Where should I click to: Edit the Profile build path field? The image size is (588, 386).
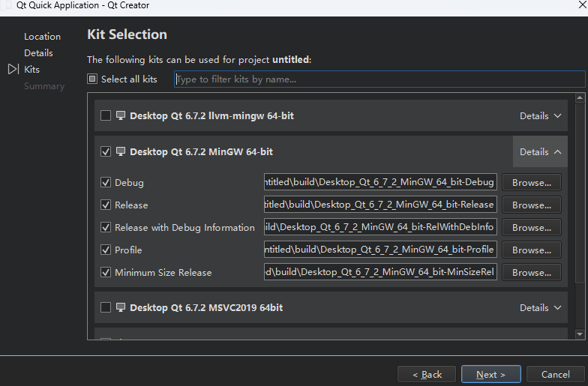click(x=380, y=250)
